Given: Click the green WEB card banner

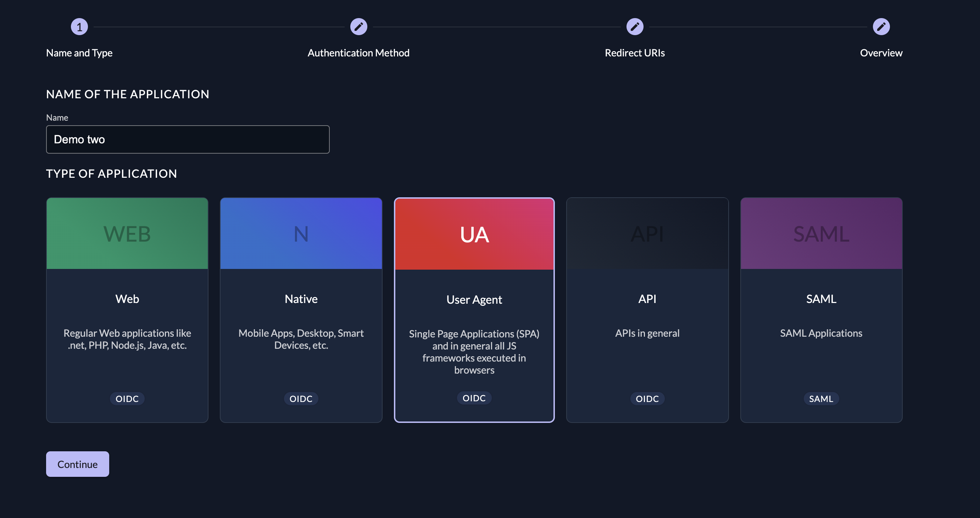Looking at the screenshot, I should pos(127,233).
